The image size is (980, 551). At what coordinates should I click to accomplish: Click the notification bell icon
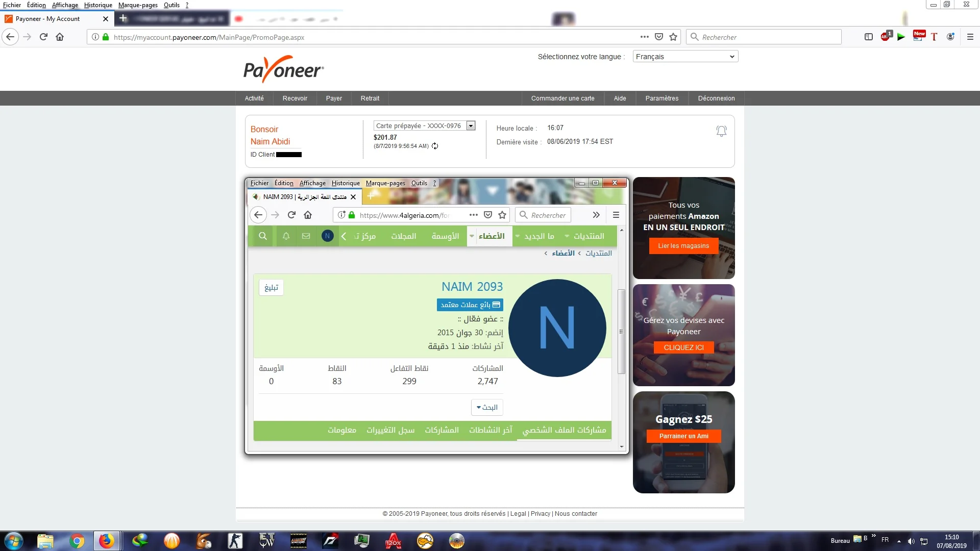coord(721,131)
